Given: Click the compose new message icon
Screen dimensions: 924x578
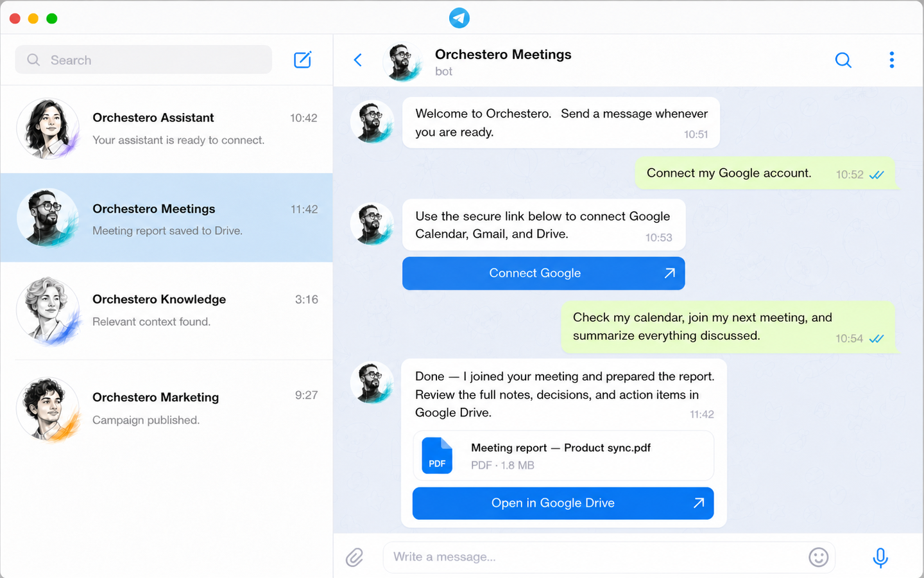Looking at the screenshot, I should coord(302,60).
